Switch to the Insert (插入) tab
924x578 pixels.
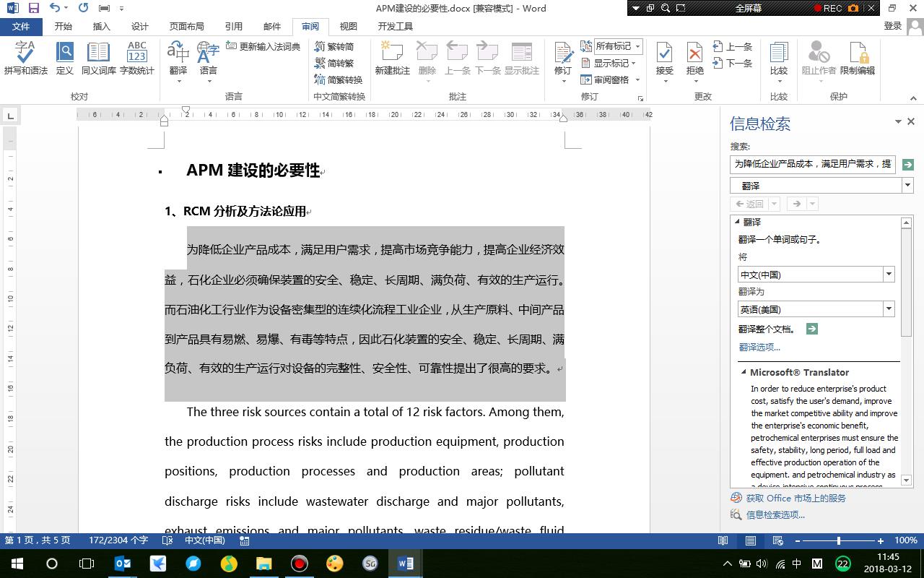(102, 27)
